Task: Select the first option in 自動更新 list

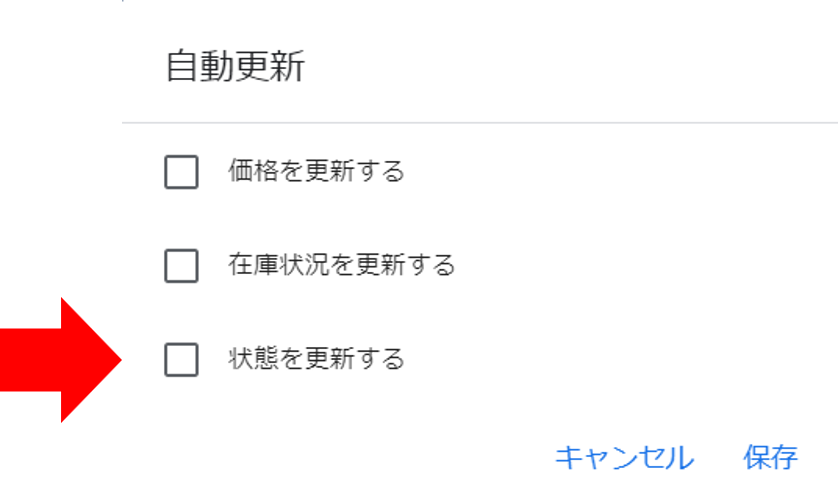Action: click(181, 172)
